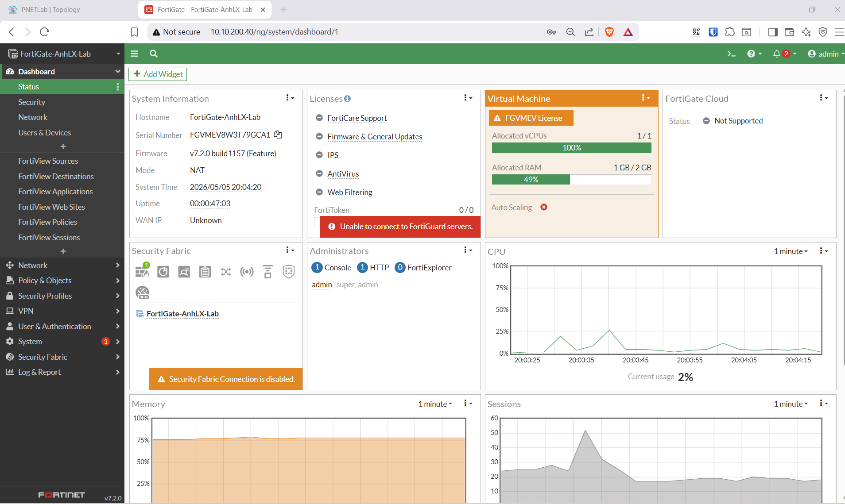Image resolution: width=845 pixels, height=504 pixels.
Task: Open the Virtual Machine widget options menu
Action: [646, 98]
